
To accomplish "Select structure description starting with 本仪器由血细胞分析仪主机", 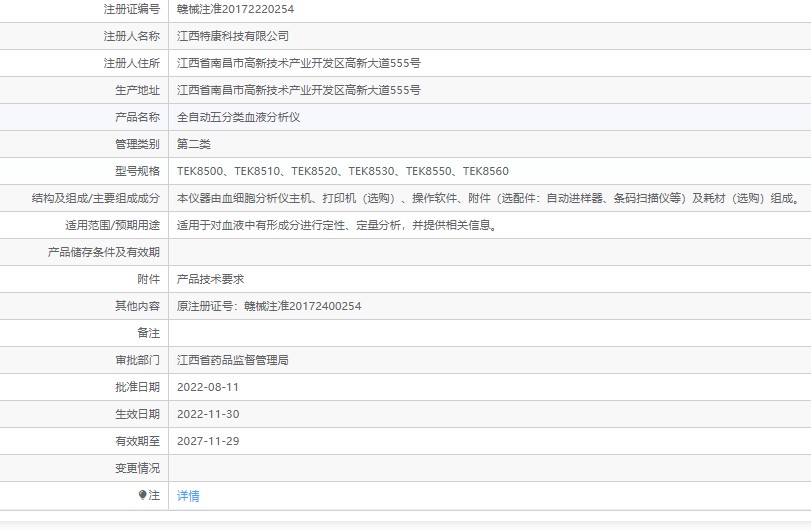I will click(490, 198).
